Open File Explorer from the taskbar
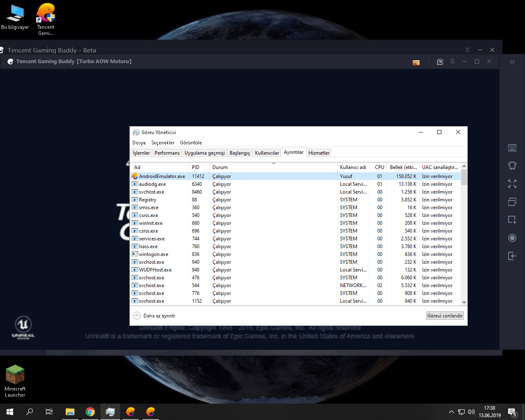Screen dimensions: 525x420 point(70,412)
